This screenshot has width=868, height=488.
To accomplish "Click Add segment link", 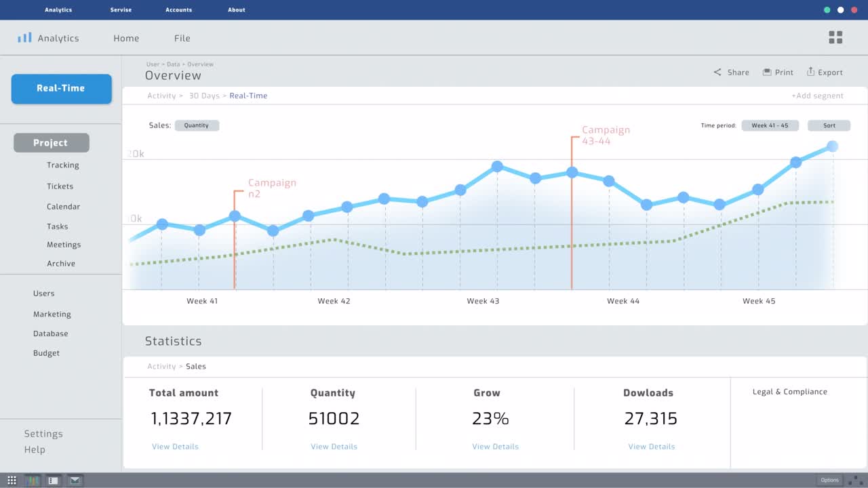I will coord(817,96).
